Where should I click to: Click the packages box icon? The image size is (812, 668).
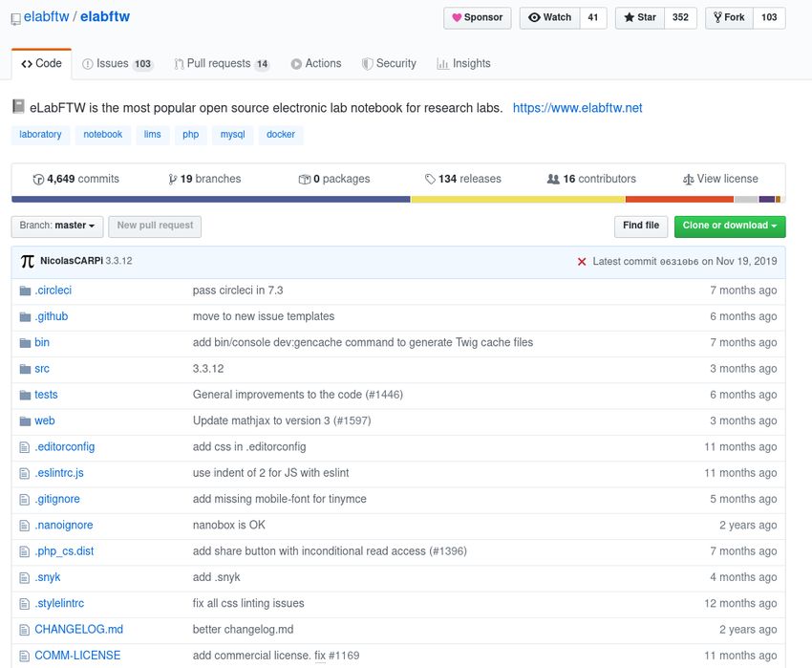pos(304,180)
